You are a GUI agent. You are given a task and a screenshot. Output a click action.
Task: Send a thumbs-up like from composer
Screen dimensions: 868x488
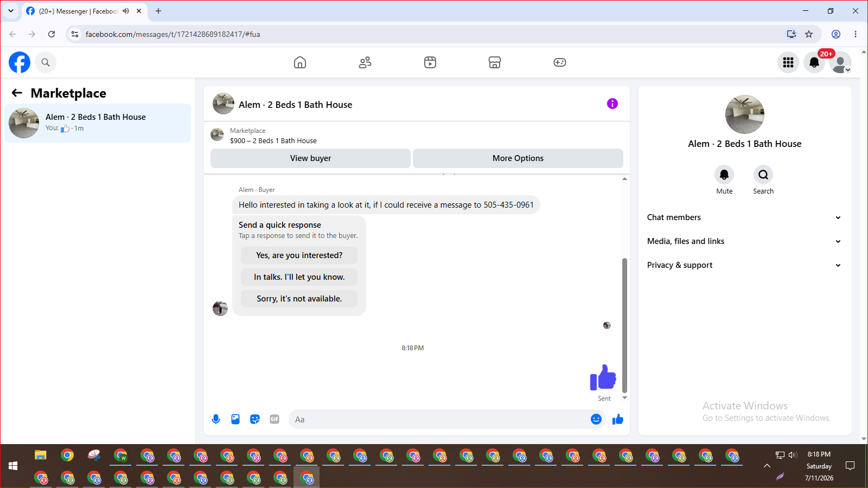[618, 419]
